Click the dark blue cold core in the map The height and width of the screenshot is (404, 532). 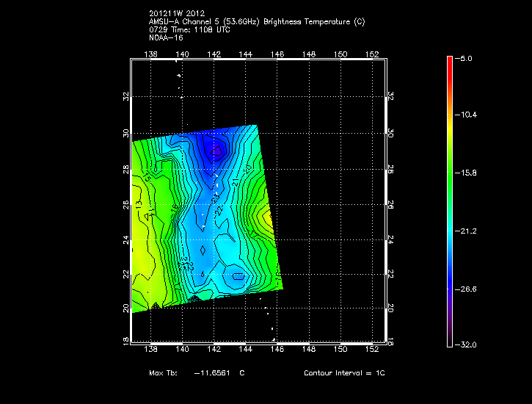point(215,151)
